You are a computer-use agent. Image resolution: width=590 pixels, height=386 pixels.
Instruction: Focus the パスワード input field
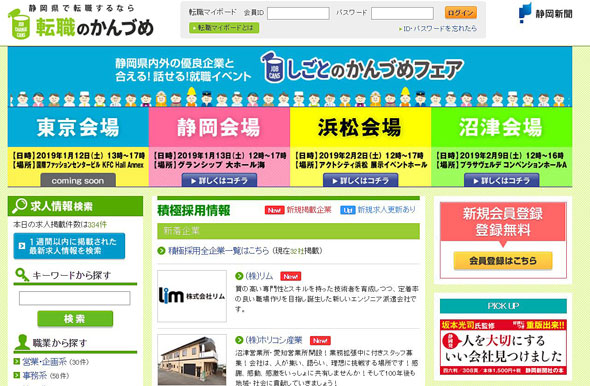402,14
